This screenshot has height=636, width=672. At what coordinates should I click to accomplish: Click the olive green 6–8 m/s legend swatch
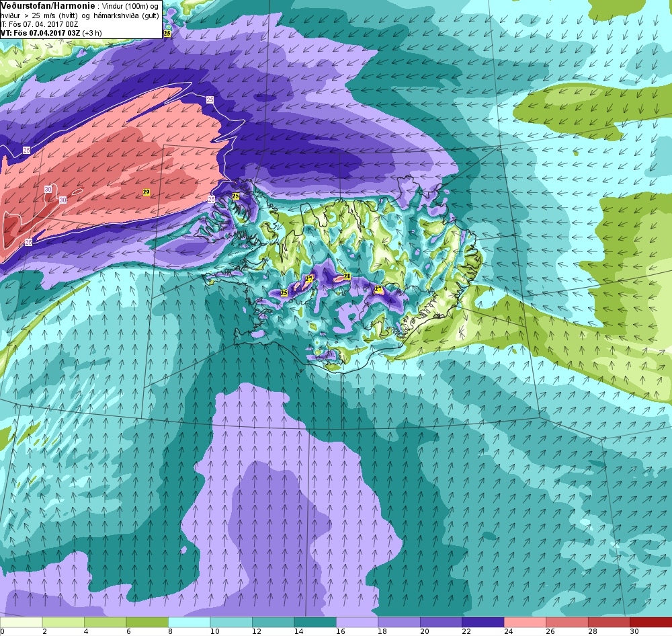[x=147, y=622]
